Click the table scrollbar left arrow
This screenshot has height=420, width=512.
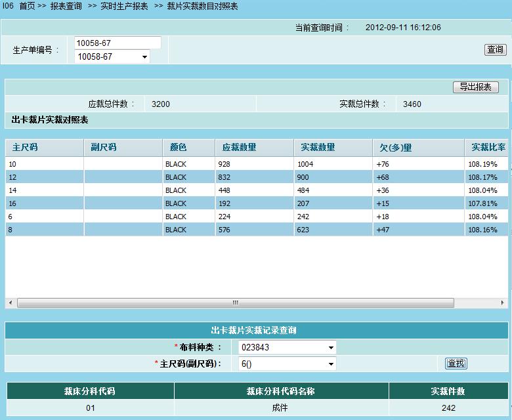(x=10, y=303)
